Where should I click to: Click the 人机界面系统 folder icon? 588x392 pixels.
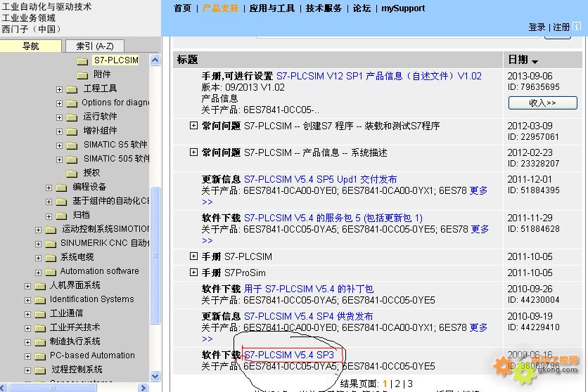(41, 286)
